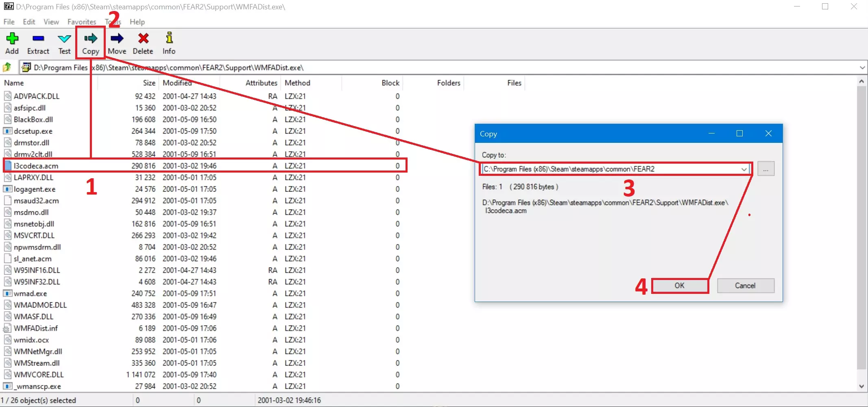Expand the Copy to path dropdown
Screen dimensions: 868x407
pos(744,169)
